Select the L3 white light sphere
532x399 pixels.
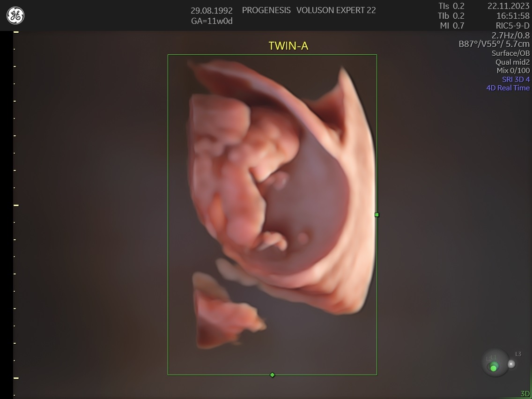(x=512, y=363)
